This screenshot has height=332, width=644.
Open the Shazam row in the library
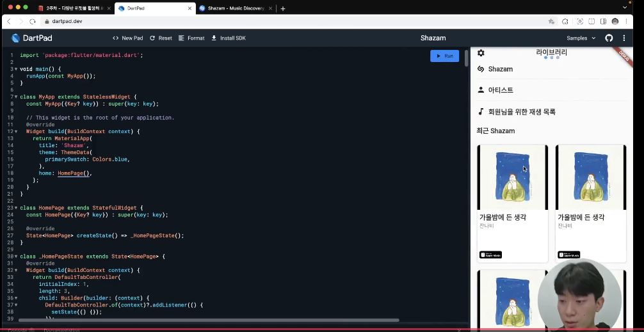[552, 69]
